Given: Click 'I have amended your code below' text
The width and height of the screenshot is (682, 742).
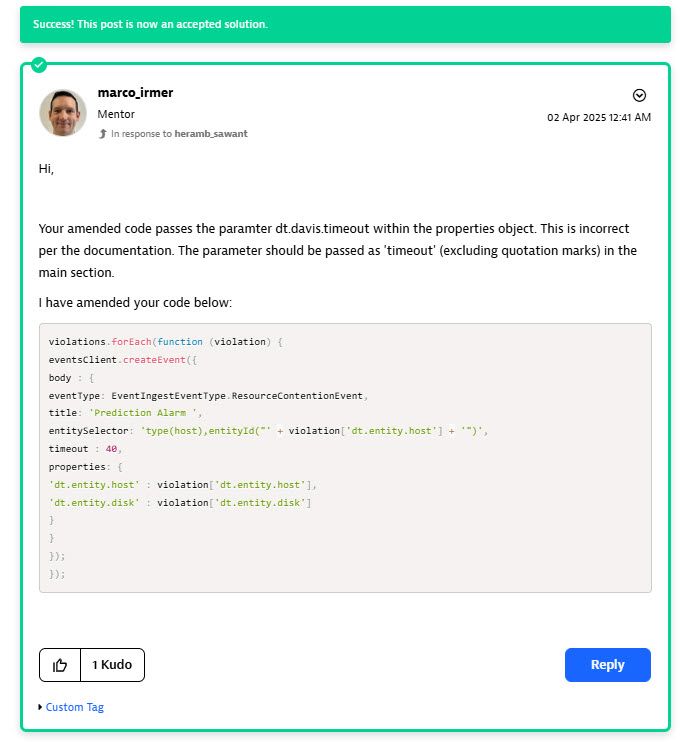Looking at the screenshot, I should pos(135,302).
